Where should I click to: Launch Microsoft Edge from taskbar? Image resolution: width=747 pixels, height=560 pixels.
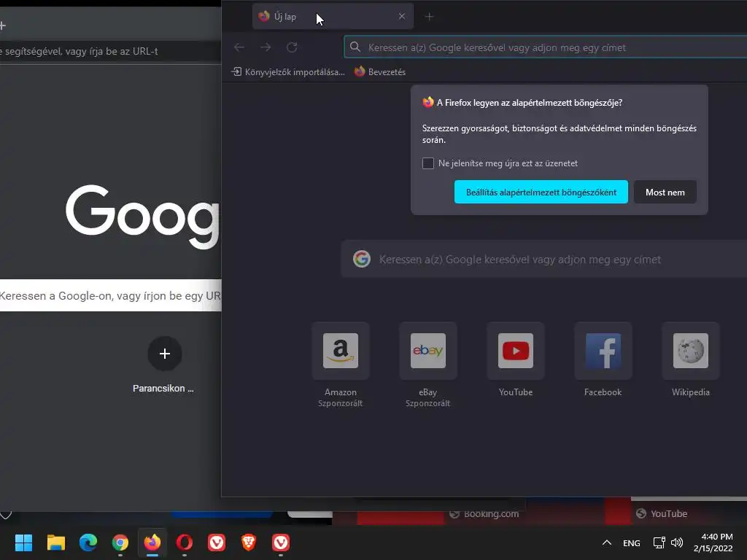coord(88,542)
